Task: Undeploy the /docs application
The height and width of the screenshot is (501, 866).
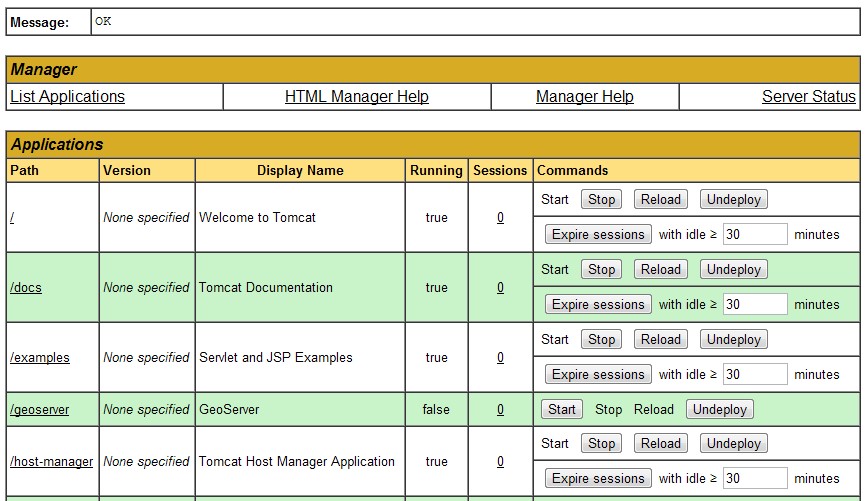Action: click(733, 270)
